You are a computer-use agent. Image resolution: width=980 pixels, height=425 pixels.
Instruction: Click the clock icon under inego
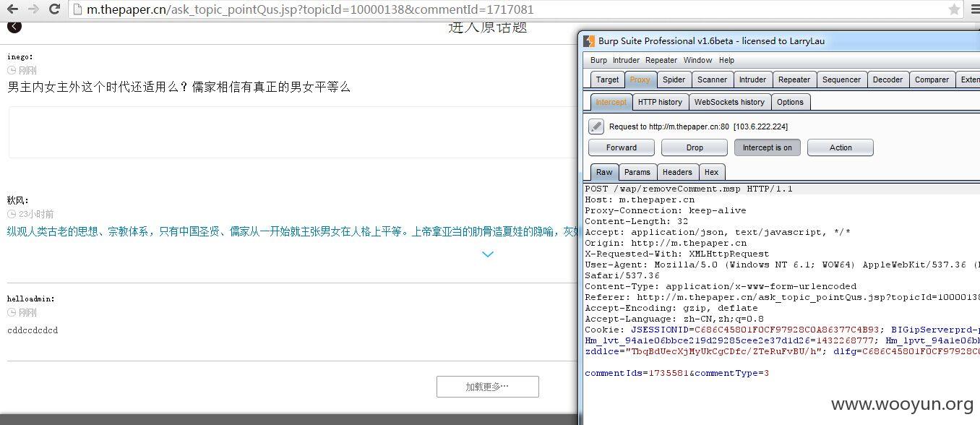click(x=12, y=70)
